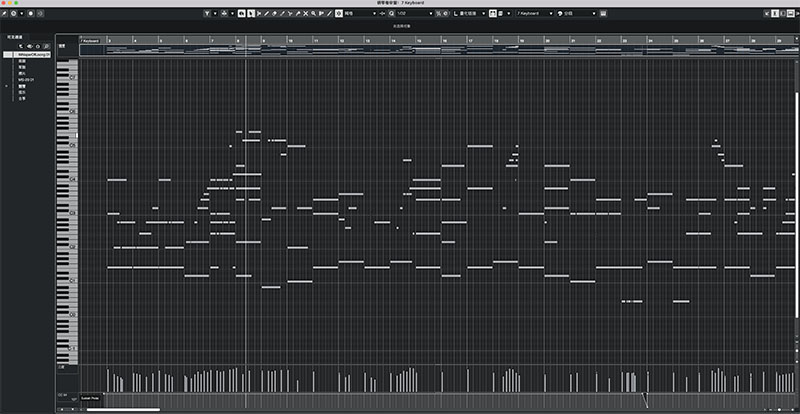
Task: Select the Line tool
Action: point(329,13)
